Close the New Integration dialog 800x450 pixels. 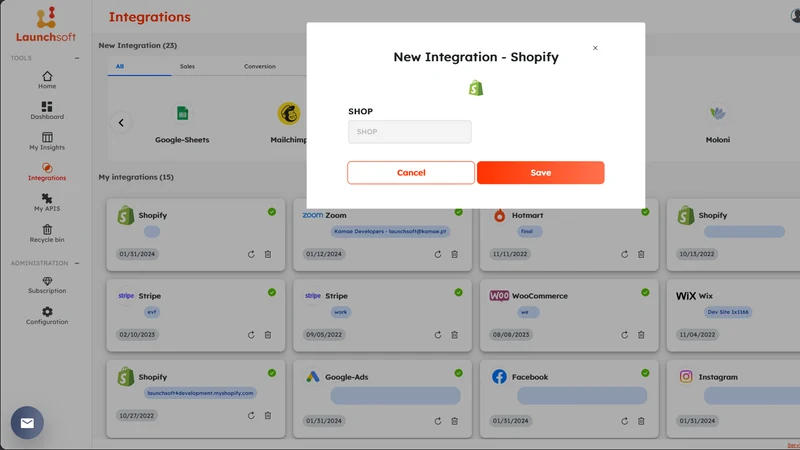tap(595, 48)
